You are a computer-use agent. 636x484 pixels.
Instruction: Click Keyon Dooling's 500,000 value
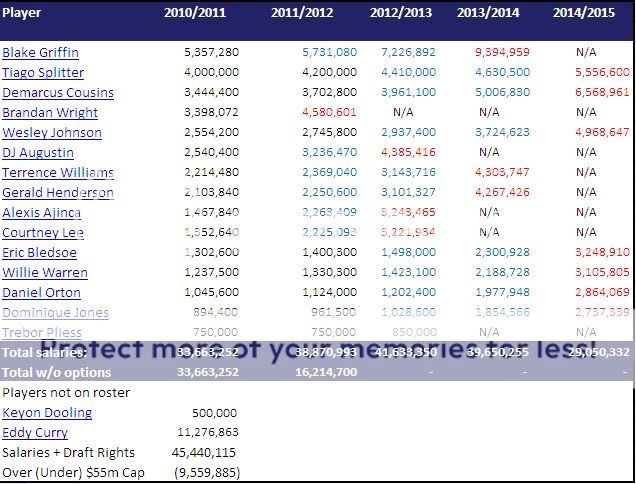(x=215, y=413)
